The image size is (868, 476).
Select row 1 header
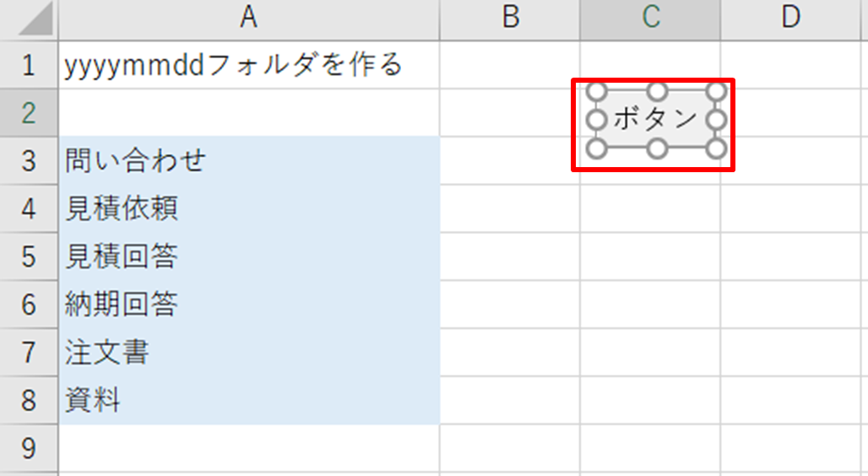29,65
